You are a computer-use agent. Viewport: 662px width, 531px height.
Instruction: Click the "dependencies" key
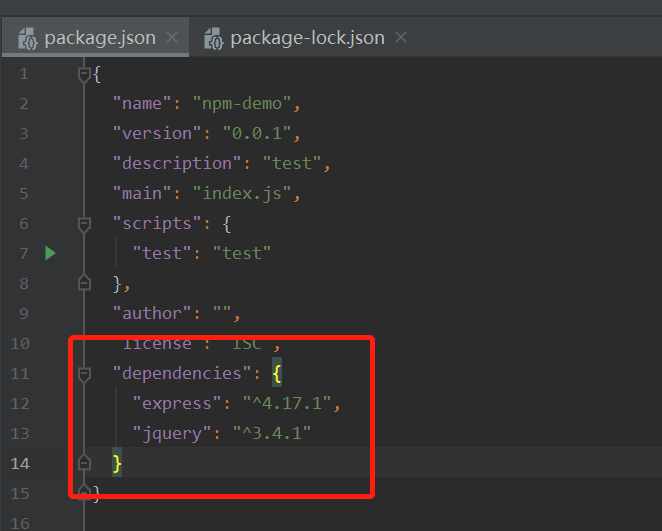182,373
